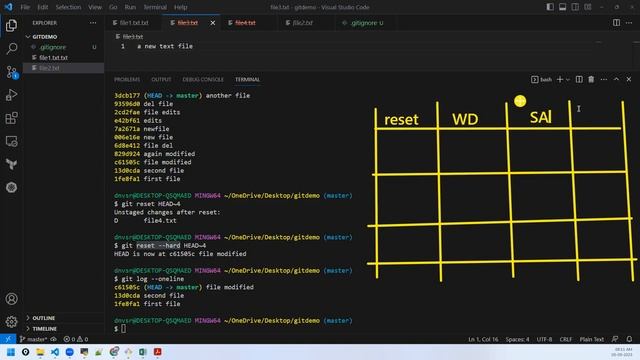Open the Extensions view
The width and height of the screenshot is (640, 360).
pyautogui.click(x=11, y=118)
